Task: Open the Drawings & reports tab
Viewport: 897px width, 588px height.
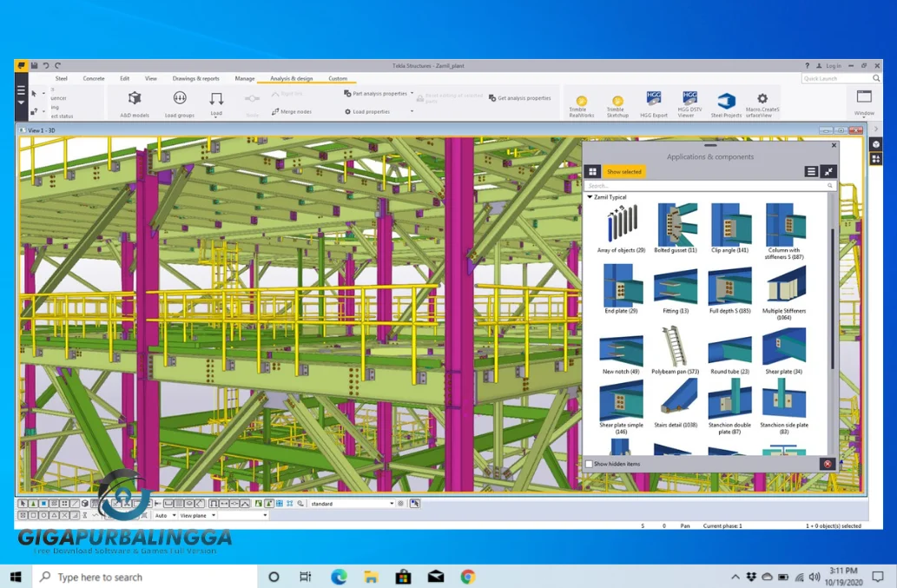Action: coord(195,78)
